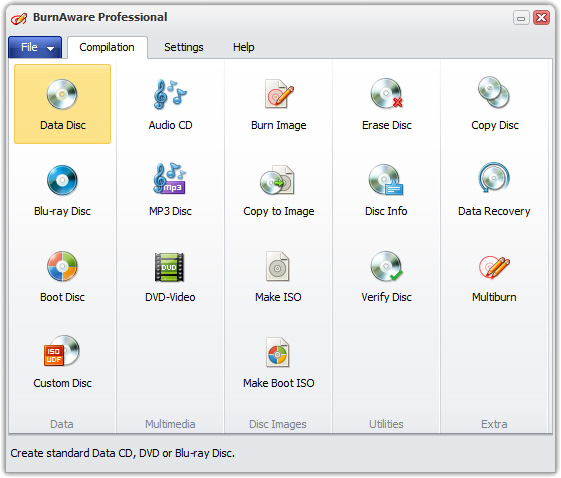
Task: Select the highlighted Data Disc tile
Action: pos(62,104)
